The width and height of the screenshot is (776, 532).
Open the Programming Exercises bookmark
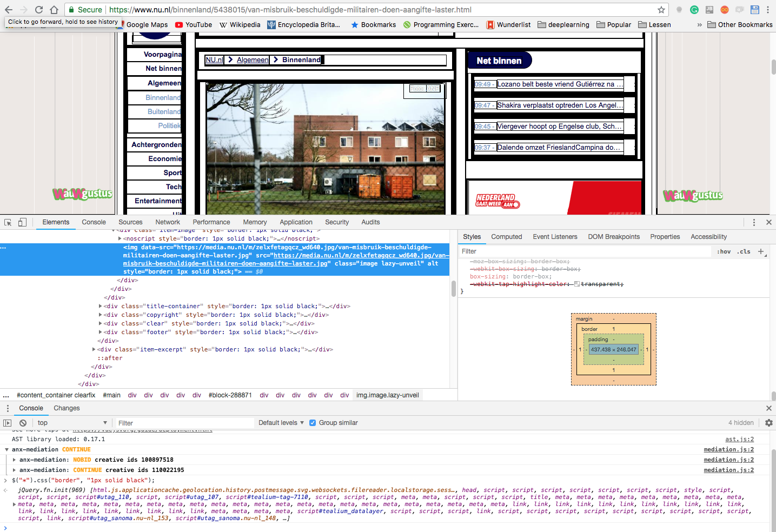click(441, 25)
